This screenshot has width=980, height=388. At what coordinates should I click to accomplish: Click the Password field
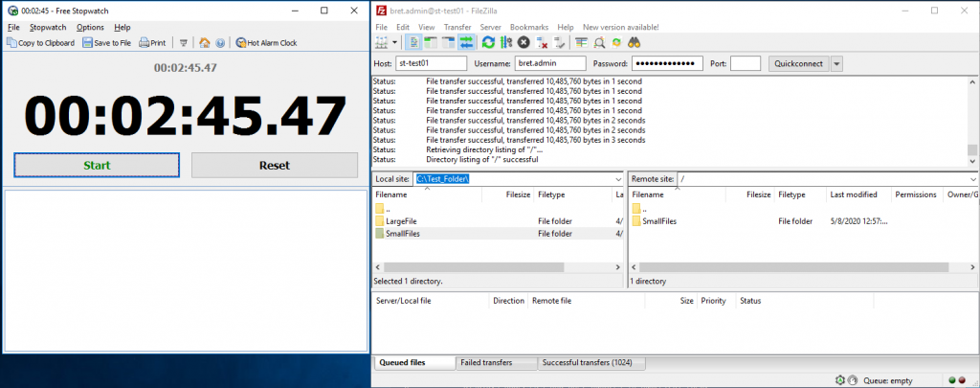[667, 63]
